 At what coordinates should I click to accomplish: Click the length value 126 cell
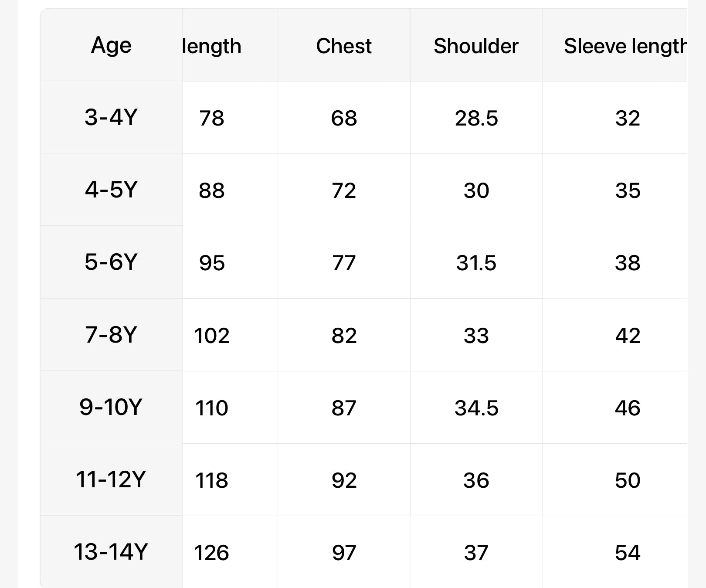coord(212,553)
